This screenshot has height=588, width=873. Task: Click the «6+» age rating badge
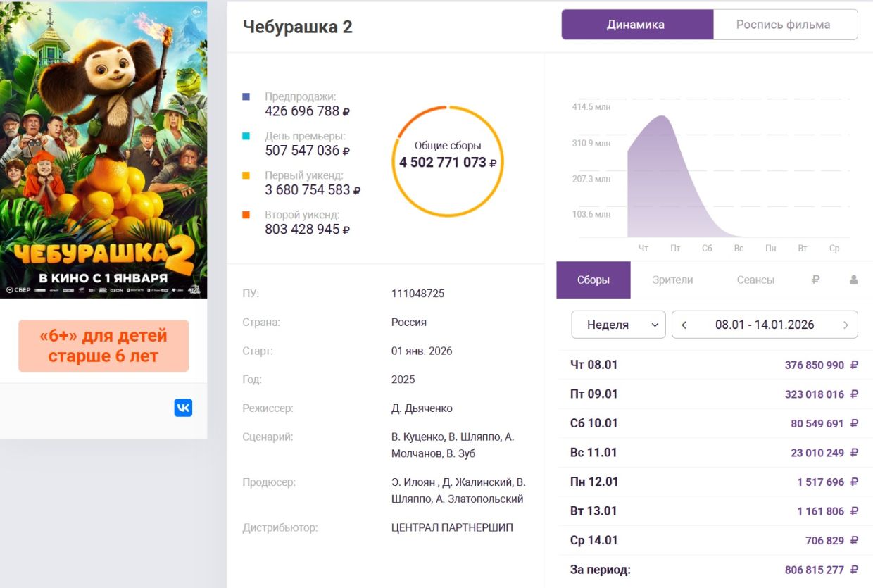(103, 346)
